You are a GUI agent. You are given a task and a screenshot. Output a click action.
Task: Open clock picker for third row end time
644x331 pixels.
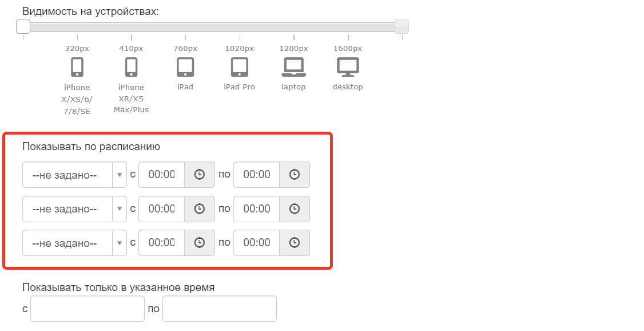295,243
